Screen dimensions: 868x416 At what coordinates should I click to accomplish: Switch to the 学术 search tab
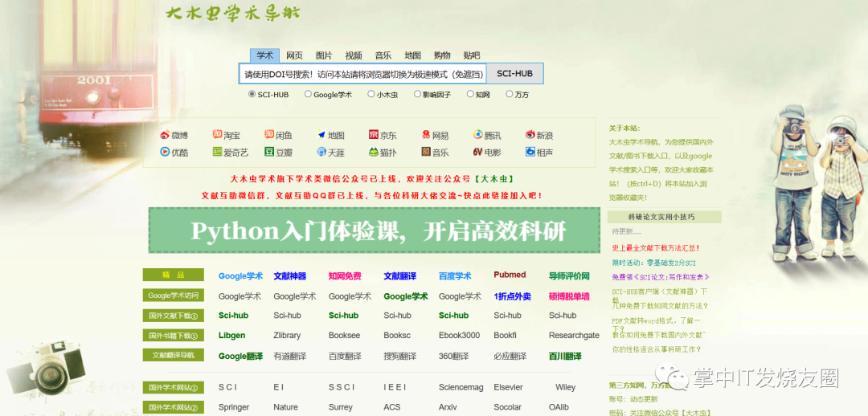coord(265,55)
